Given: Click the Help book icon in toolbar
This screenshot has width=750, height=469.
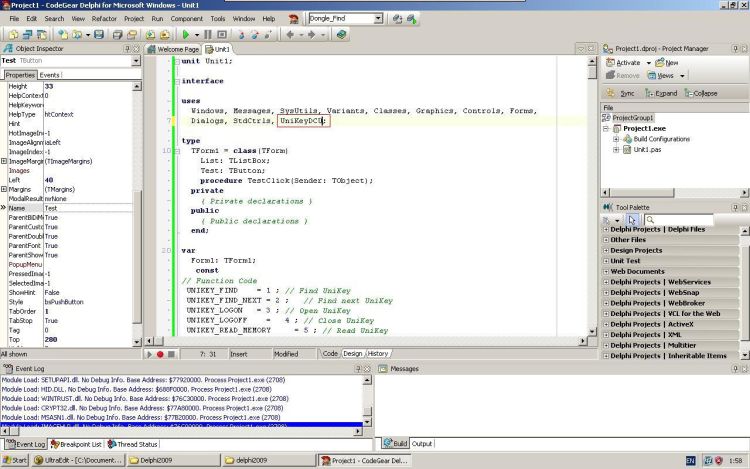Looking at the screenshot, I should (x=341, y=34).
